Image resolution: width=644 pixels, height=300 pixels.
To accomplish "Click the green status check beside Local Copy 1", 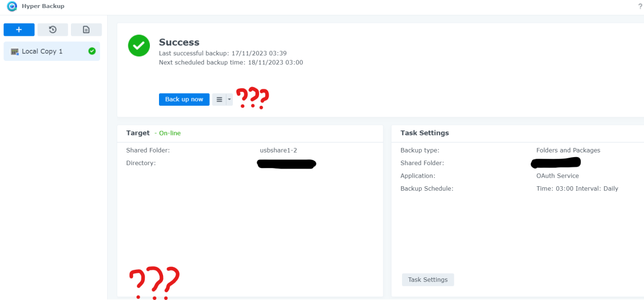I will 92,51.
